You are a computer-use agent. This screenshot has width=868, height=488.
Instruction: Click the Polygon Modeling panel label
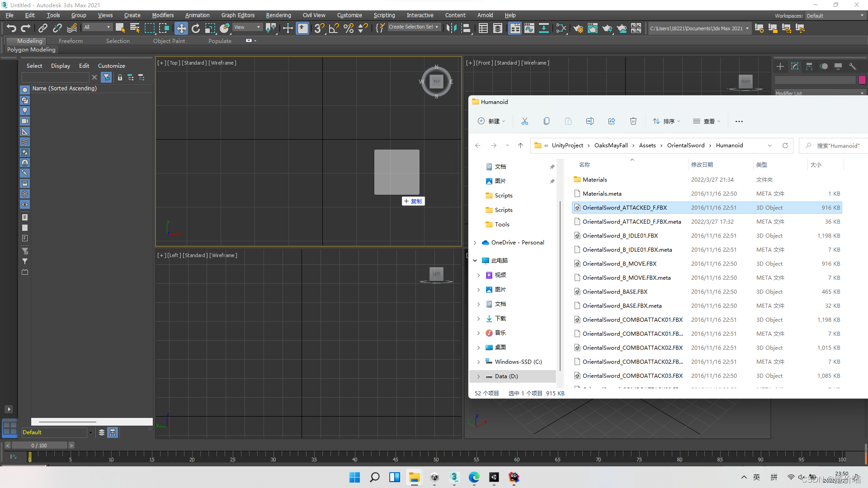pos(31,50)
